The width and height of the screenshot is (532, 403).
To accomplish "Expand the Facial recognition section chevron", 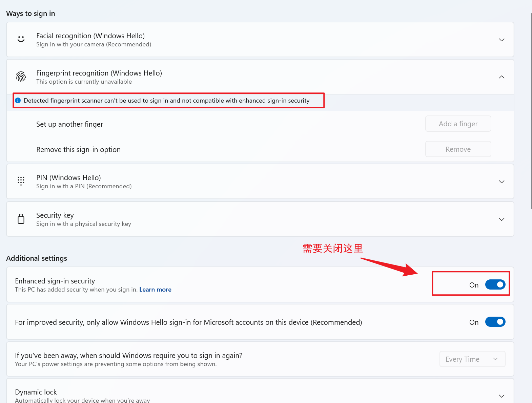I will tap(502, 40).
